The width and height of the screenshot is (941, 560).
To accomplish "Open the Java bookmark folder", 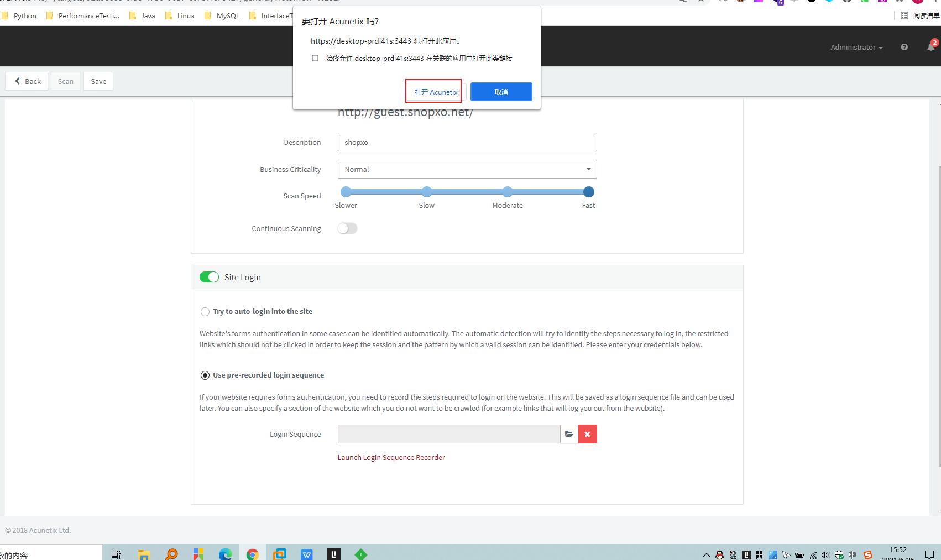I will pos(142,15).
